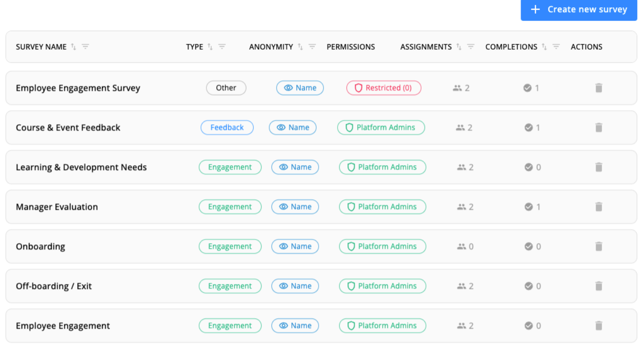
Task: Toggle Name anonymity on Employee Engagement Survey
Action: pos(300,88)
